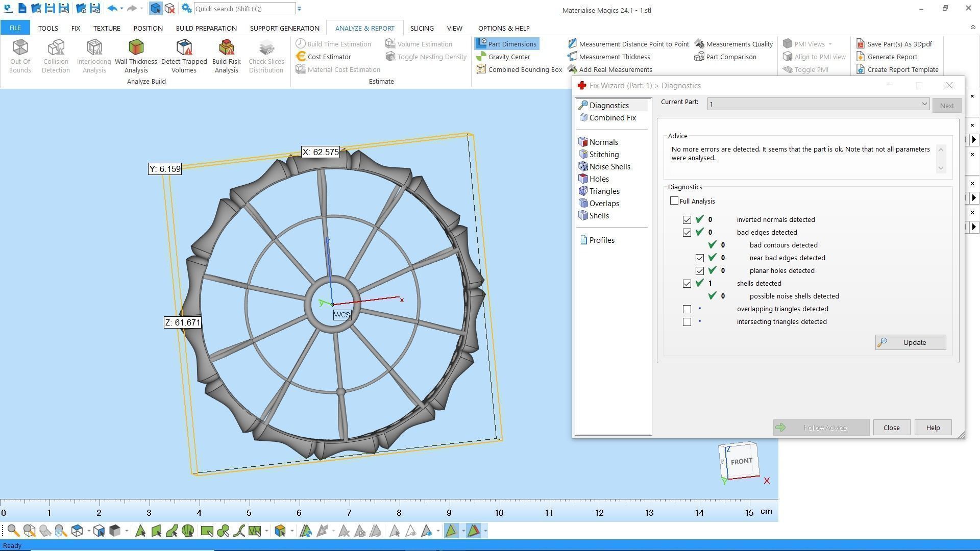
Task: Switch to the SUPPORT GENERATION tab
Action: tap(284, 28)
